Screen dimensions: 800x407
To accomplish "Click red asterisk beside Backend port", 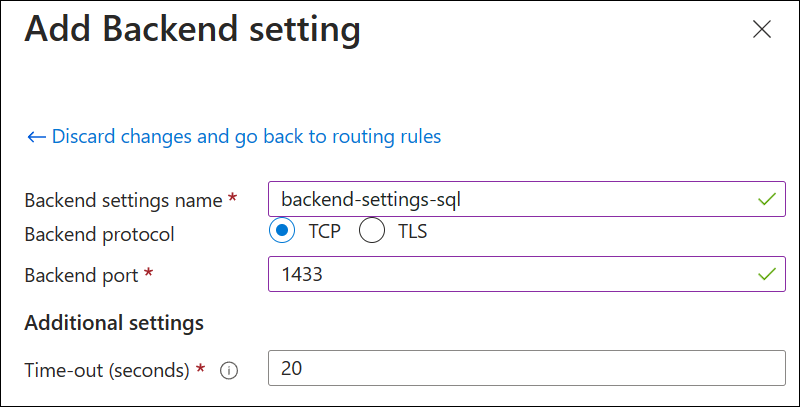I will coord(149,273).
